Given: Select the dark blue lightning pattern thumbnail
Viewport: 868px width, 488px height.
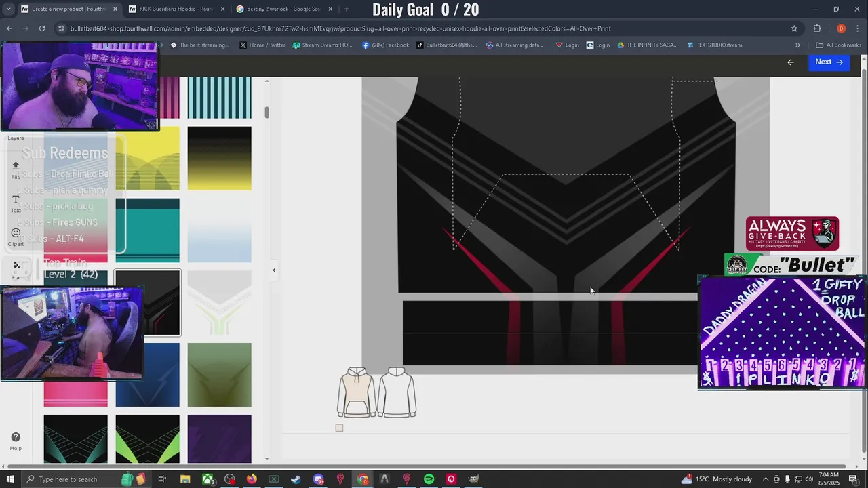Looking at the screenshot, I should (x=147, y=375).
